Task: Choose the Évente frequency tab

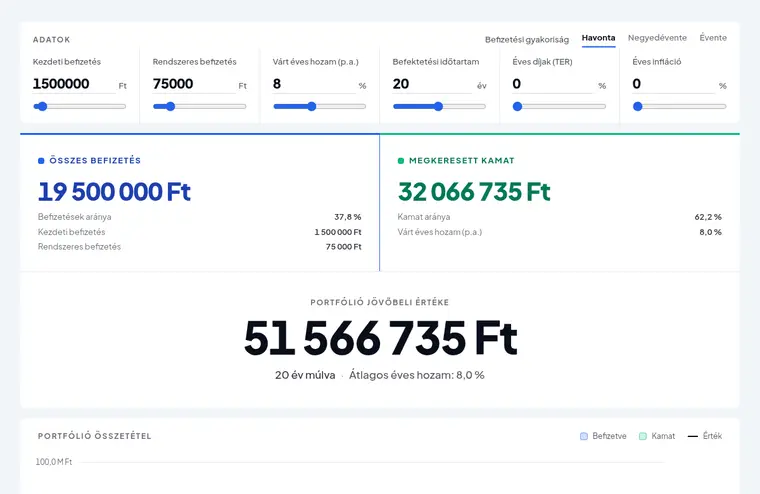Action: click(x=713, y=38)
